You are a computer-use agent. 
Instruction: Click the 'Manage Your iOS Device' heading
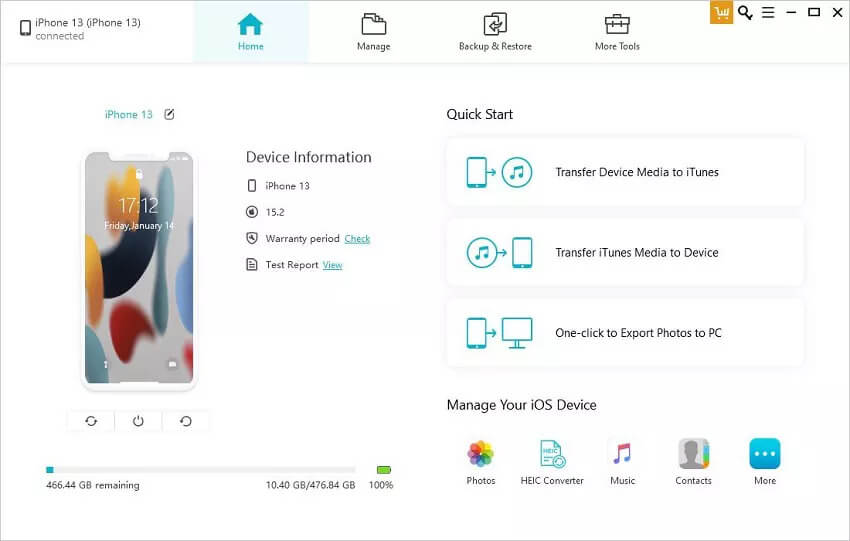click(x=521, y=405)
